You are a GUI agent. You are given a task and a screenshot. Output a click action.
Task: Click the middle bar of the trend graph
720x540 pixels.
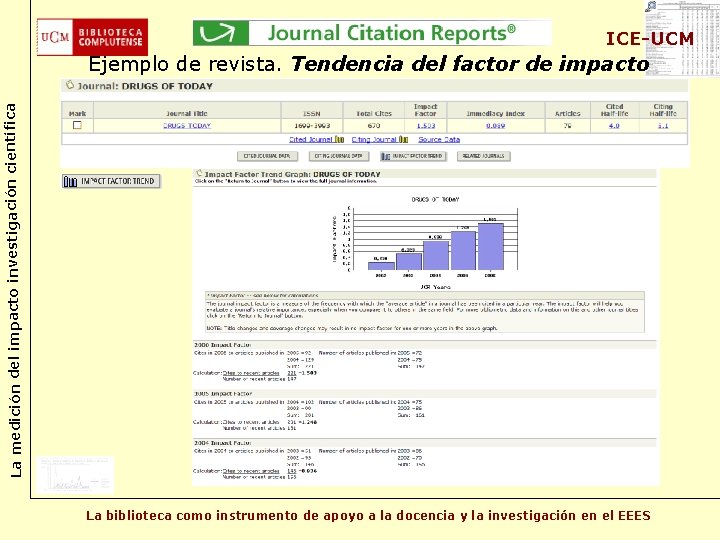(436, 255)
